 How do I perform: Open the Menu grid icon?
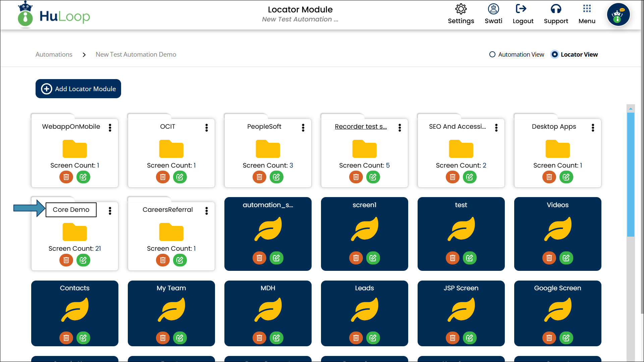(x=587, y=9)
